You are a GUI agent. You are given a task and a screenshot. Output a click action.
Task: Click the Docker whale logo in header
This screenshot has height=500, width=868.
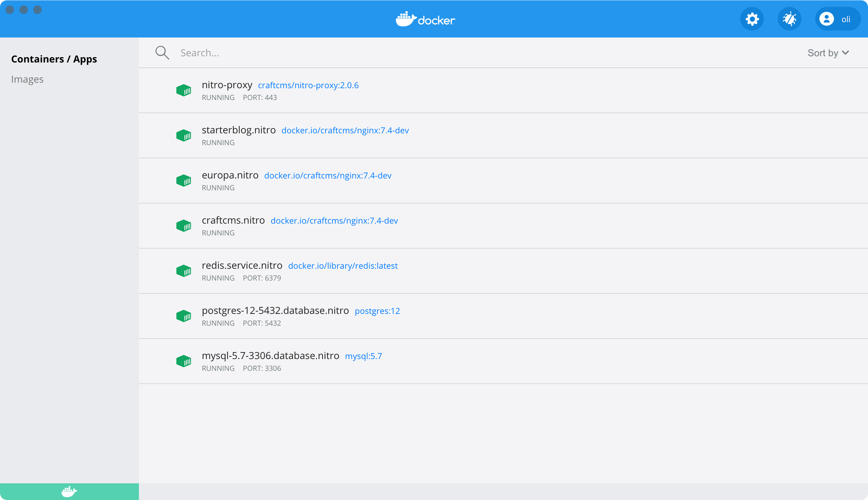tap(425, 19)
